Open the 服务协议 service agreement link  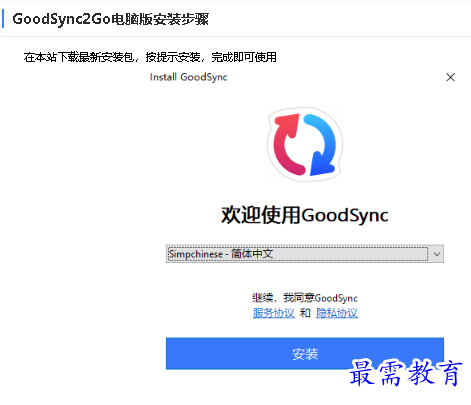coord(274,313)
